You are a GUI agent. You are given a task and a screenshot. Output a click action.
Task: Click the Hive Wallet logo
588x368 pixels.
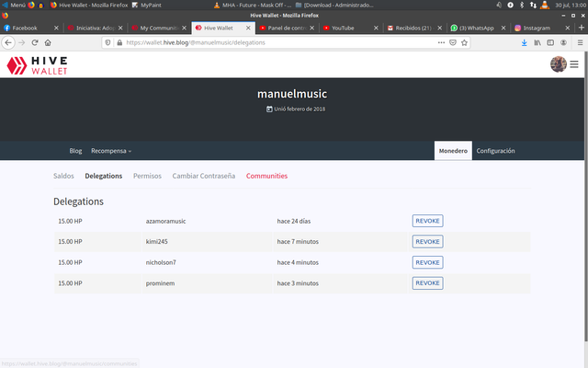pyautogui.click(x=37, y=65)
